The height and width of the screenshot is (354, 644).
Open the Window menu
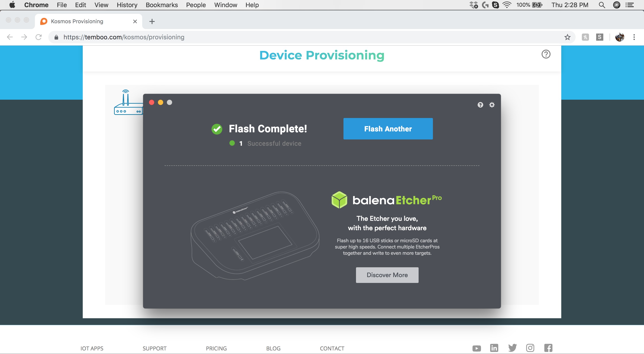click(225, 5)
